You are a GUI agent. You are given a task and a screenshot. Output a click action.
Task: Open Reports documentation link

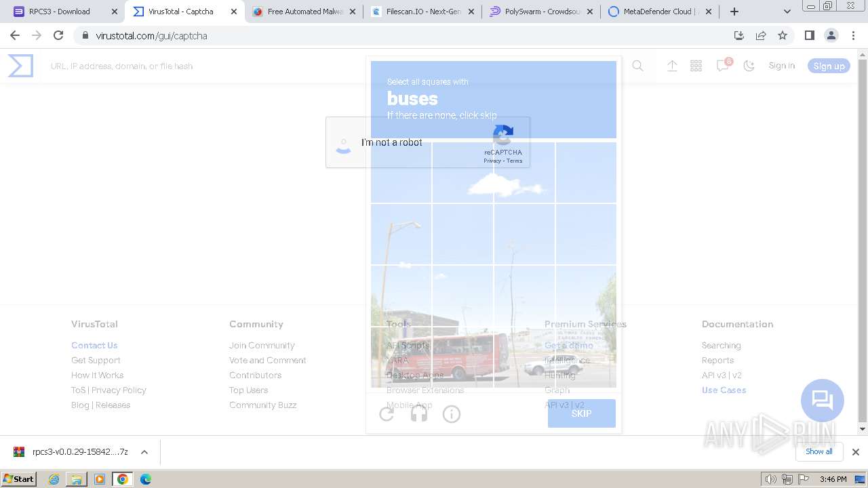(717, 360)
